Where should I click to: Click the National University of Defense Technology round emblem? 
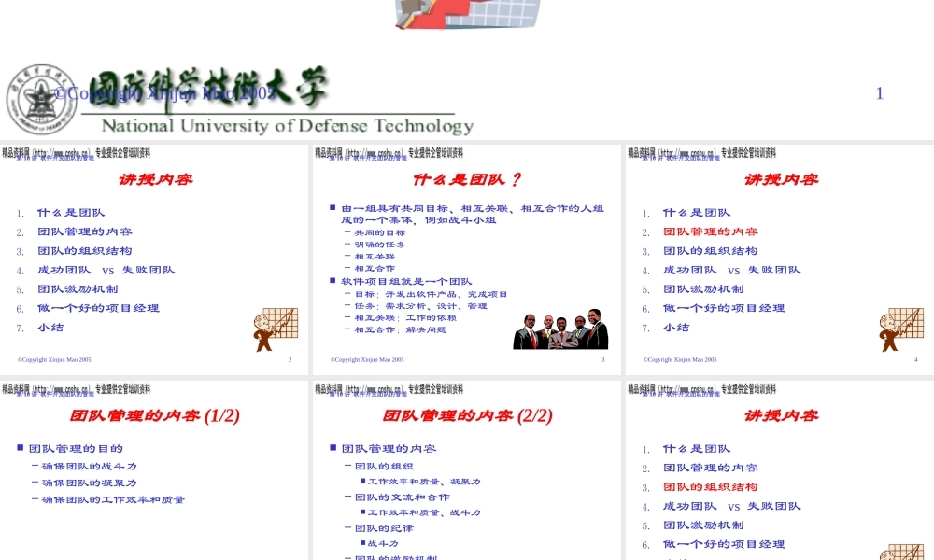point(41,99)
